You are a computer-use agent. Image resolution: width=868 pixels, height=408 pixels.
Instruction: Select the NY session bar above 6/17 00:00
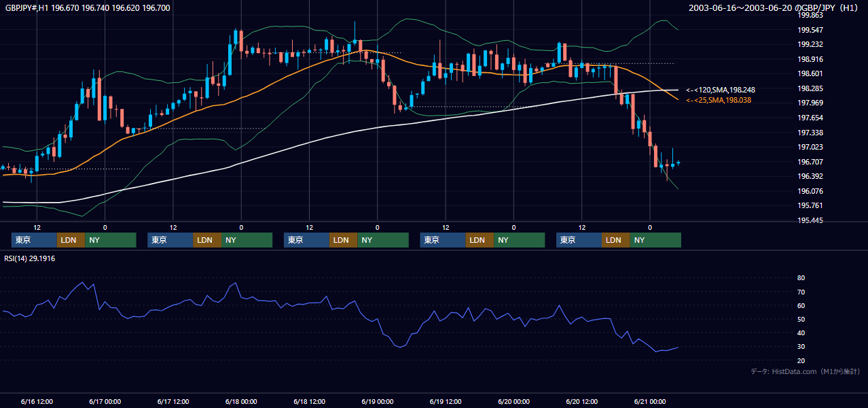(x=111, y=240)
